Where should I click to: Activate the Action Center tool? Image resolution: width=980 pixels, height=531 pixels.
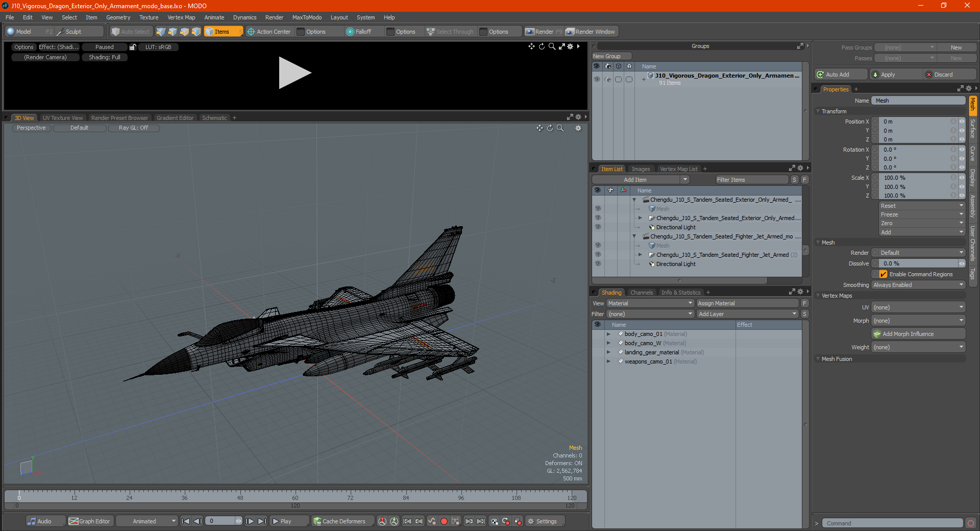click(269, 32)
